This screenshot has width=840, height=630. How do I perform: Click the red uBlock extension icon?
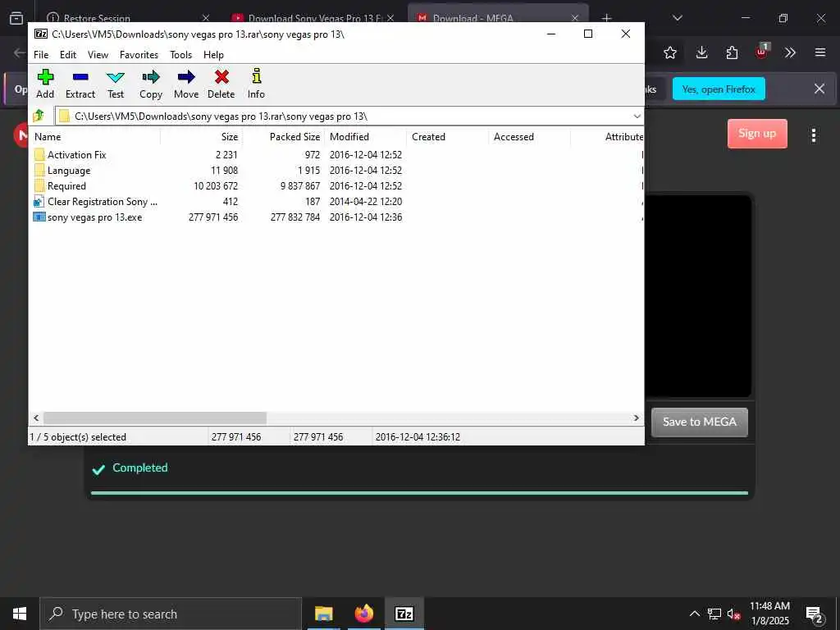point(762,52)
